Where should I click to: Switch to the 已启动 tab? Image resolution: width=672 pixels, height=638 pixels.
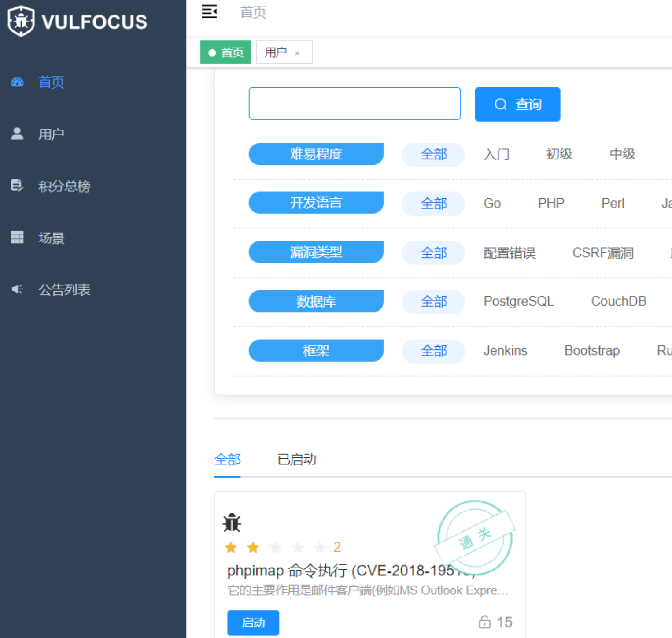296,460
